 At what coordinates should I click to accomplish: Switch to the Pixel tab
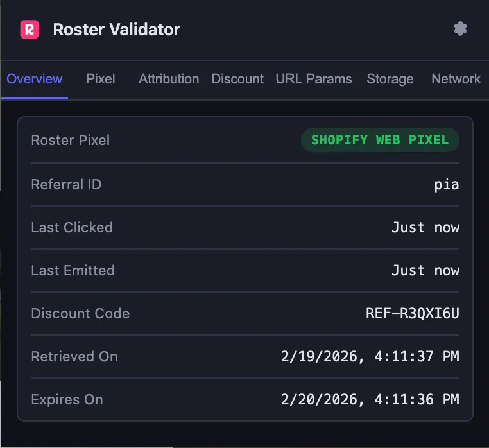point(100,78)
